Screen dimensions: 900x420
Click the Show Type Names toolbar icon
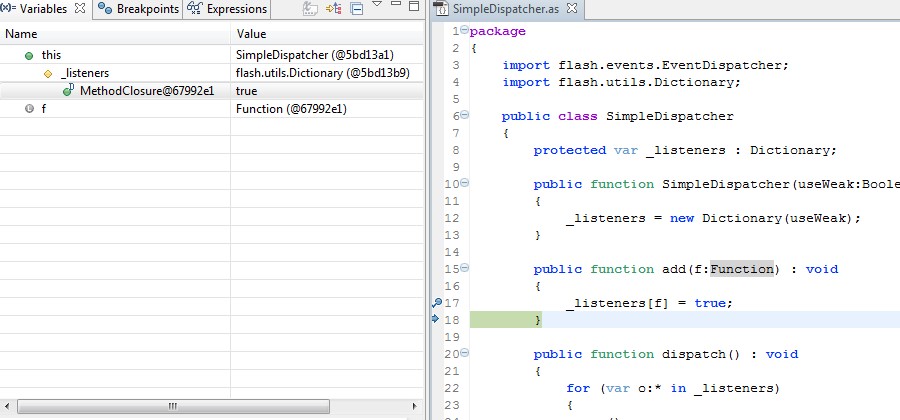(x=311, y=9)
